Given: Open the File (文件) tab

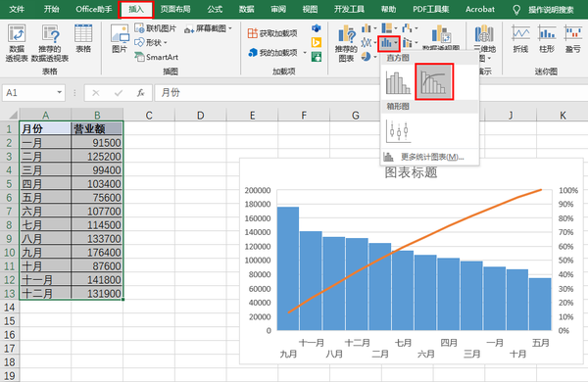Looking at the screenshot, I should pyautogui.click(x=17, y=9).
